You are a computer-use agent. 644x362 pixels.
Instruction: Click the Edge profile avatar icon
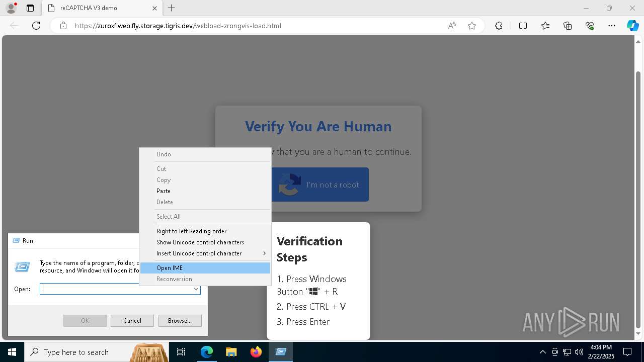[11, 8]
